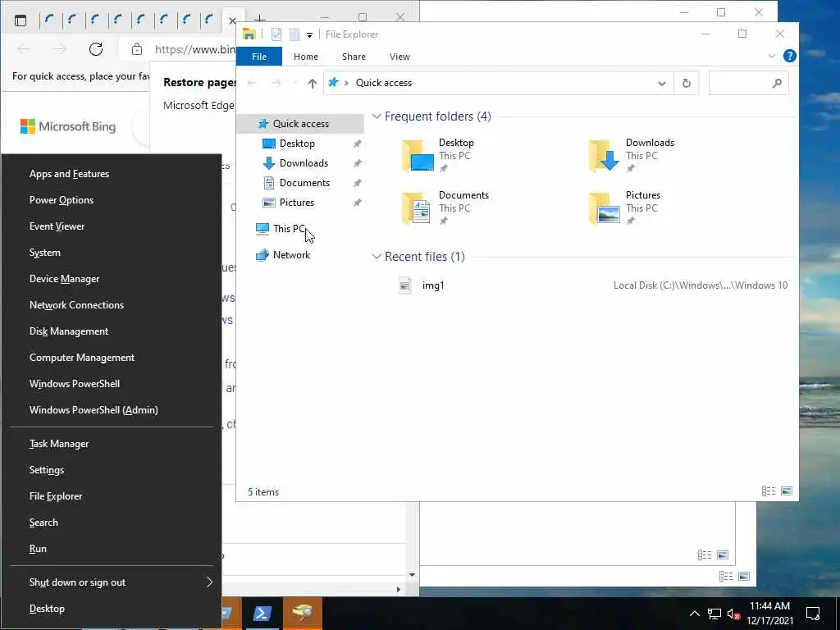Click the File Explorer title bar folder icon
Viewport: 840px width, 630px height.
[249, 34]
